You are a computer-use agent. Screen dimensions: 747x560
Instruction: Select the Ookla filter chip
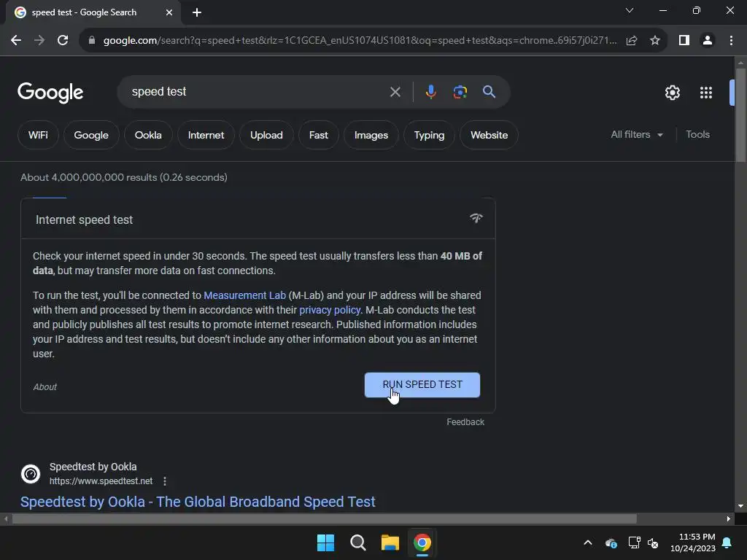148,135
